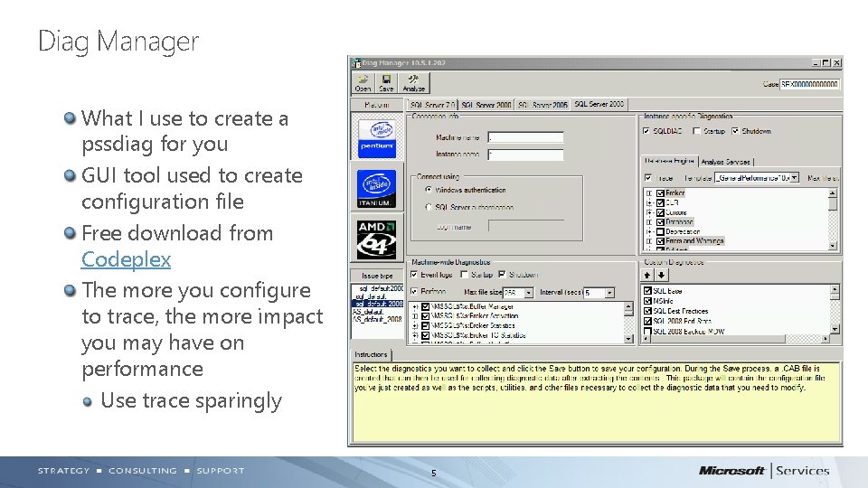The image size is (868, 488).
Task: Toggle the Perfmon checkbox
Action: tap(414, 292)
